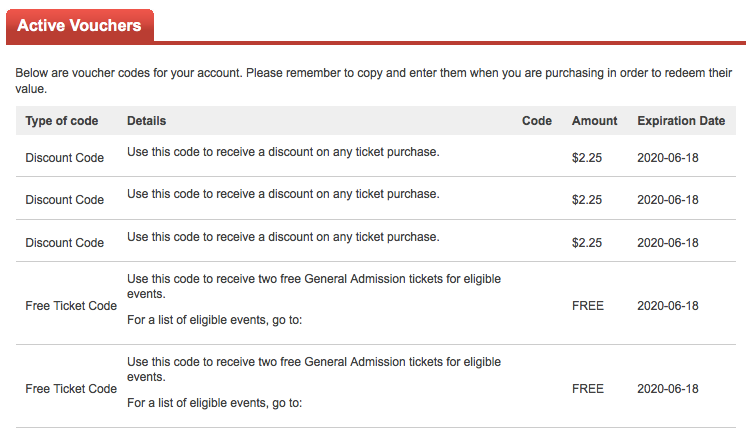Select the third Discount Code row's expiration date

tap(667, 243)
